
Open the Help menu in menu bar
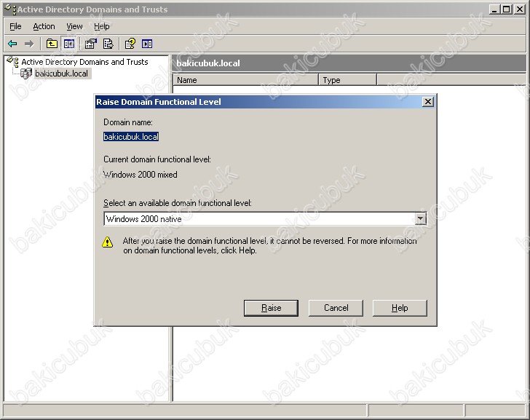pyautogui.click(x=102, y=26)
